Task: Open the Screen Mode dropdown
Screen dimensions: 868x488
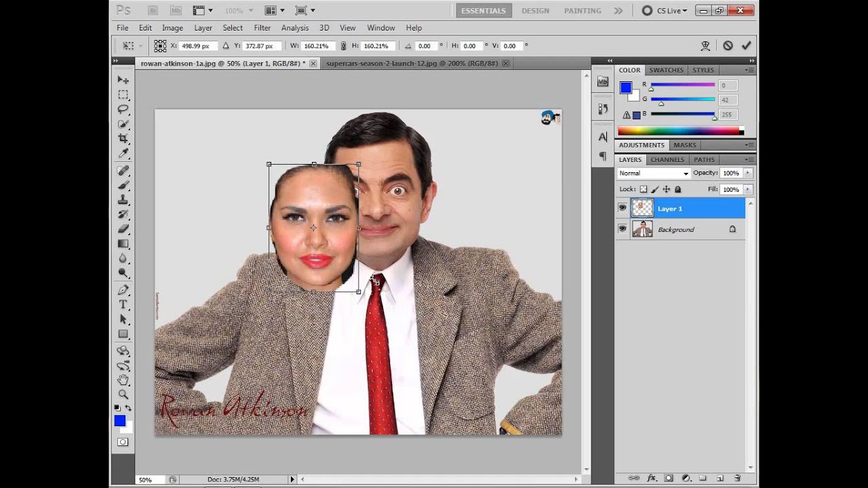Action: [305, 11]
